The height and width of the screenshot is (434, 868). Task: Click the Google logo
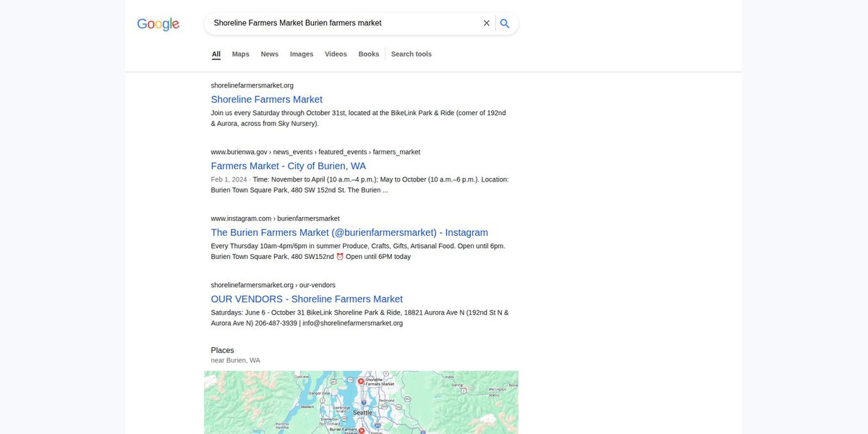158,24
